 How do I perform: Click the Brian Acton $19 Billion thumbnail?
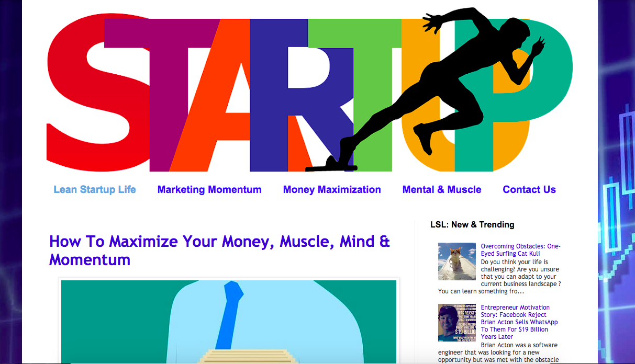(x=457, y=323)
